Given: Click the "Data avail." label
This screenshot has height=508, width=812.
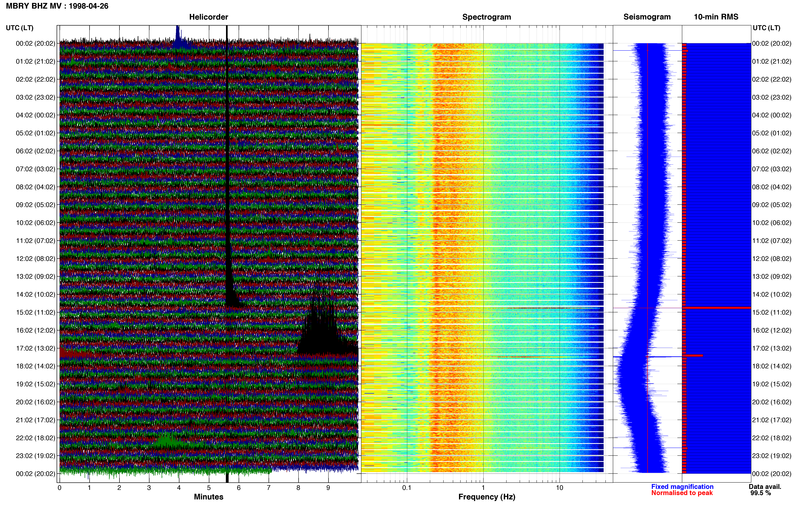Looking at the screenshot, I should 765,486.
